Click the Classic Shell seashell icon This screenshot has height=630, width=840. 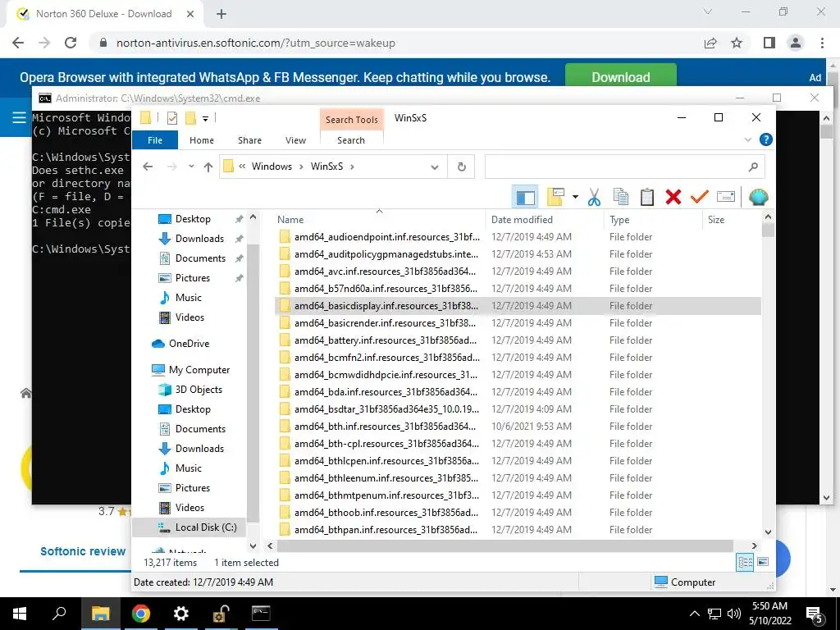[758, 197]
